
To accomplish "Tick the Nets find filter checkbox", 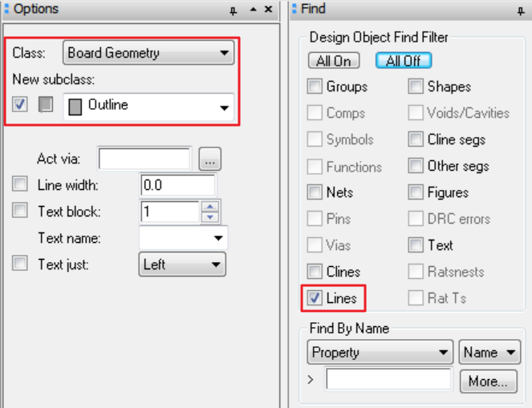I will 315,192.
